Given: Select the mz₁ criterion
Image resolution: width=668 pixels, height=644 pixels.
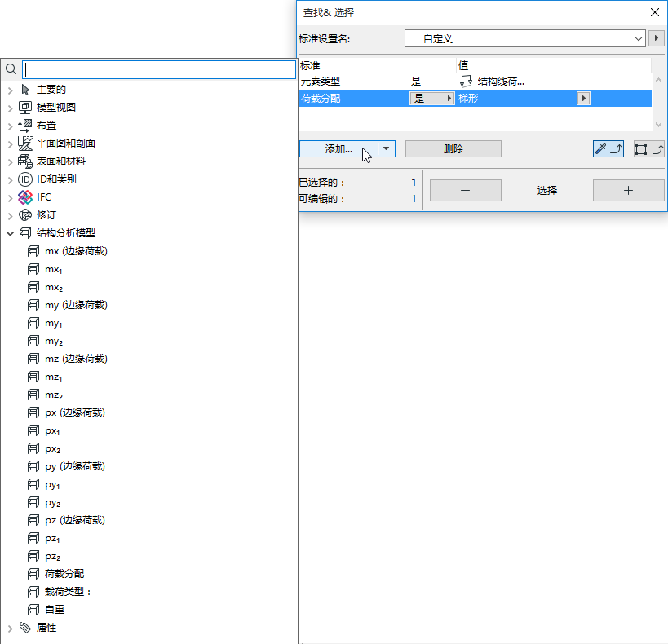Looking at the screenshot, I should 54,377.
